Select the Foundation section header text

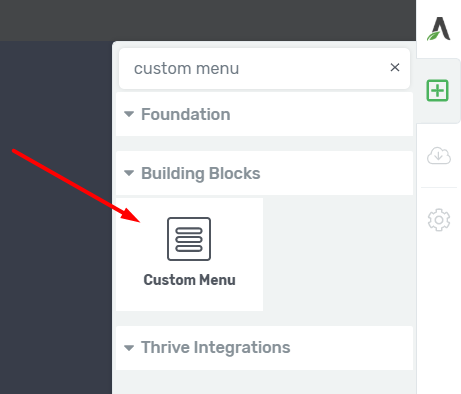coord(186,114)
